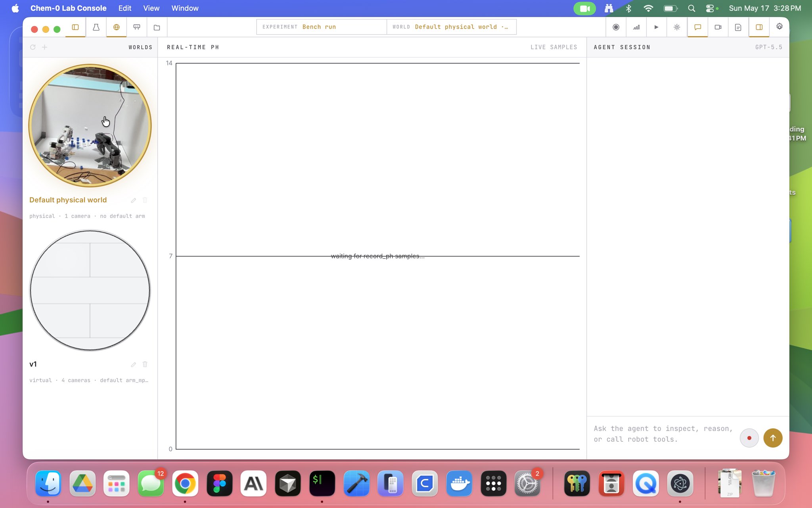The width and height of the screenshot is (812, 508).
Task: Select the Default physical world thumbnail
Action: point(90,125)
